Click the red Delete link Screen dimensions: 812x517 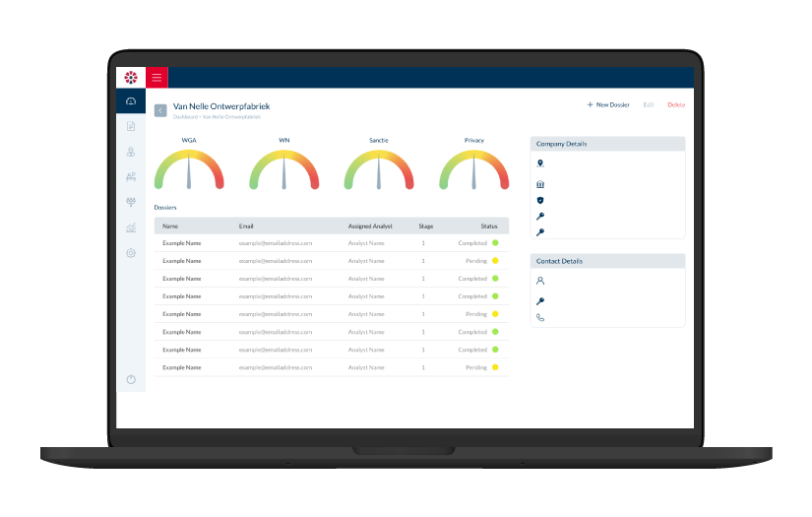point(676,104)
